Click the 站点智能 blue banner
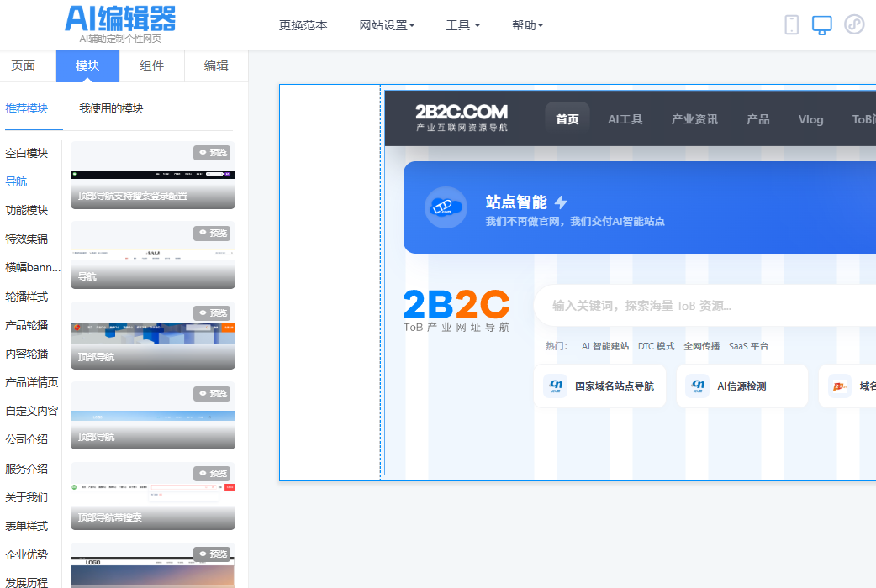 coord(640,207)
